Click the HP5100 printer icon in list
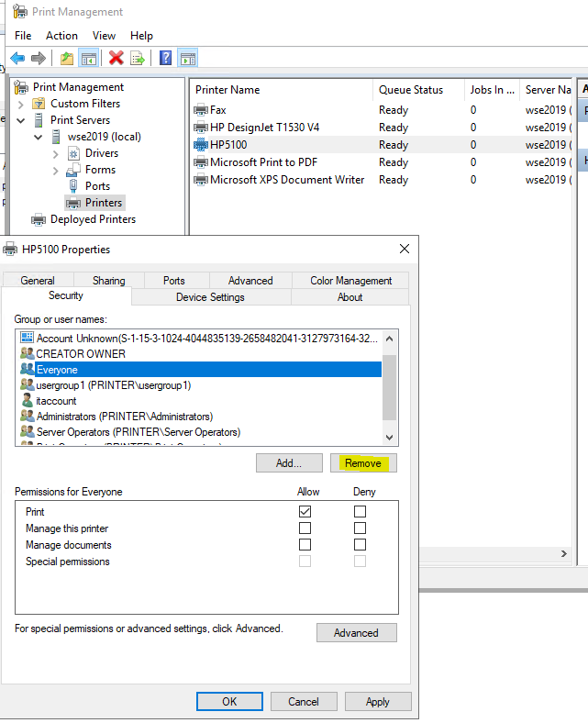This screenshot has width=588, height=723. pos(201,145)
